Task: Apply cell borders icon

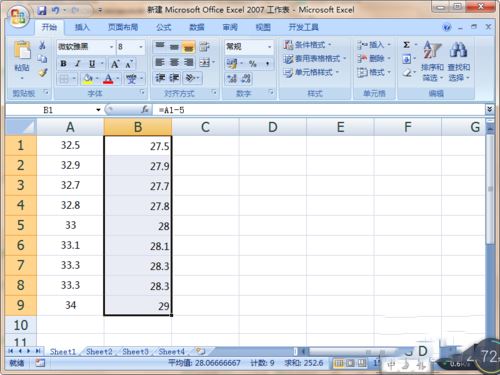Action: 63,79
